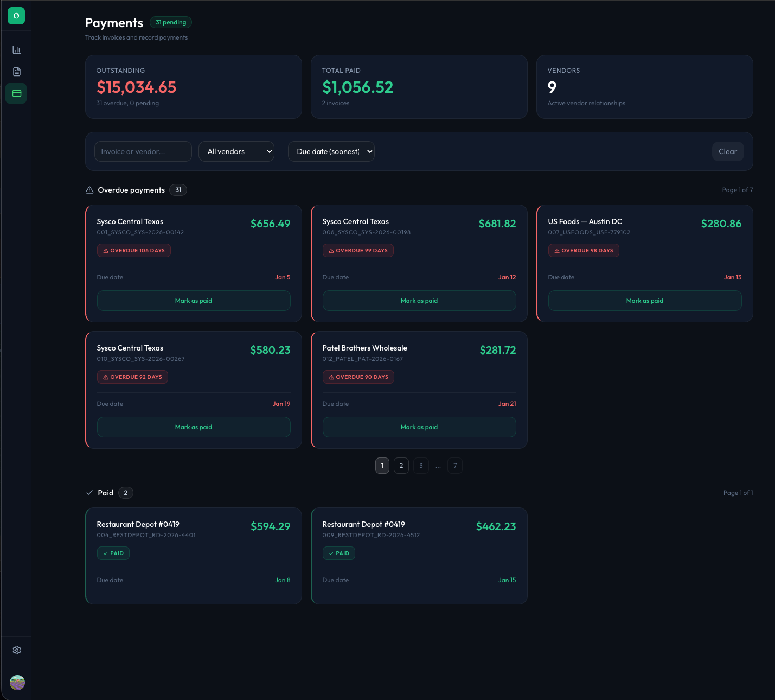Click the 31 pending badge in header
This screenshot has height=700, width=775.
[x=171, y=22]
